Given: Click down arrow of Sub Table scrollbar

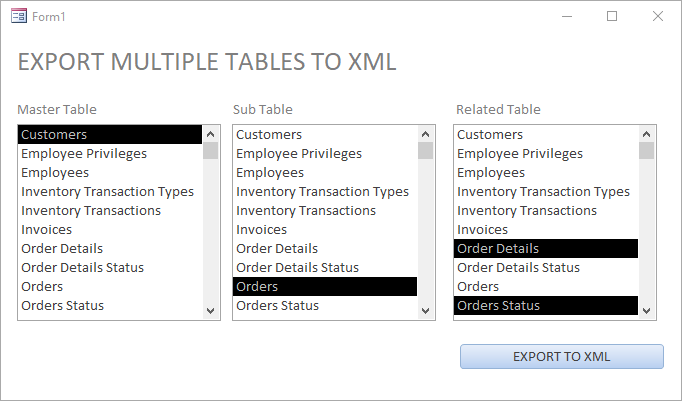Looking at the screenshot, I should 425,311.
